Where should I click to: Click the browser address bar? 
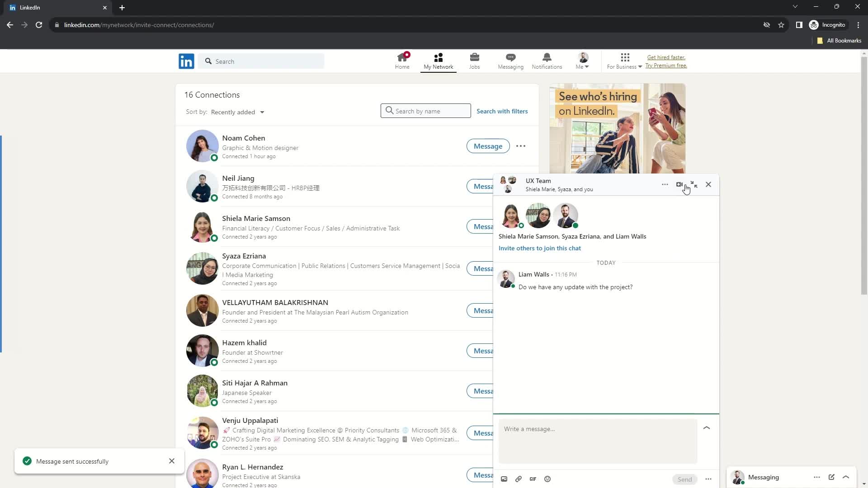pyautogui.click(x=407, y=25)
